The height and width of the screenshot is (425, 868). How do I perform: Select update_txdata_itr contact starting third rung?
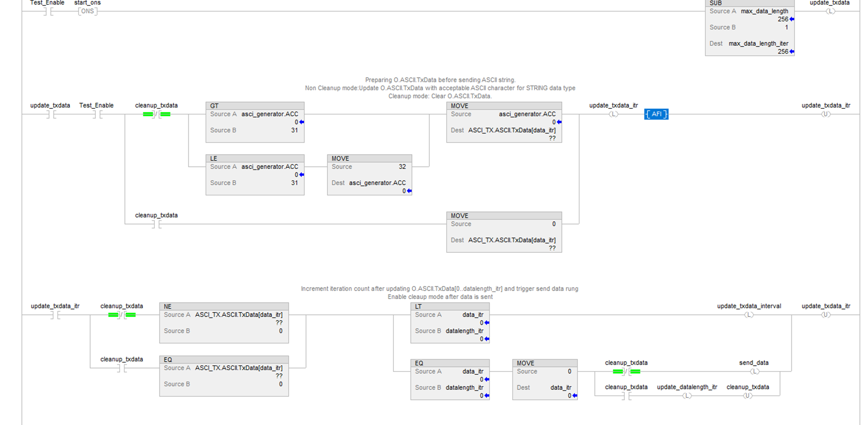pos(55,315)
